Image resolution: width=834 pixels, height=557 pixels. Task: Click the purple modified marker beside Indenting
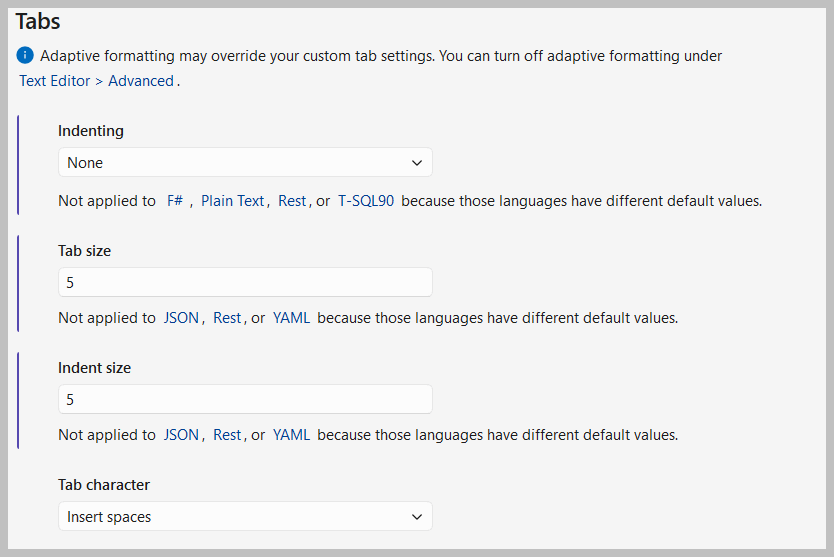(18, 165)
